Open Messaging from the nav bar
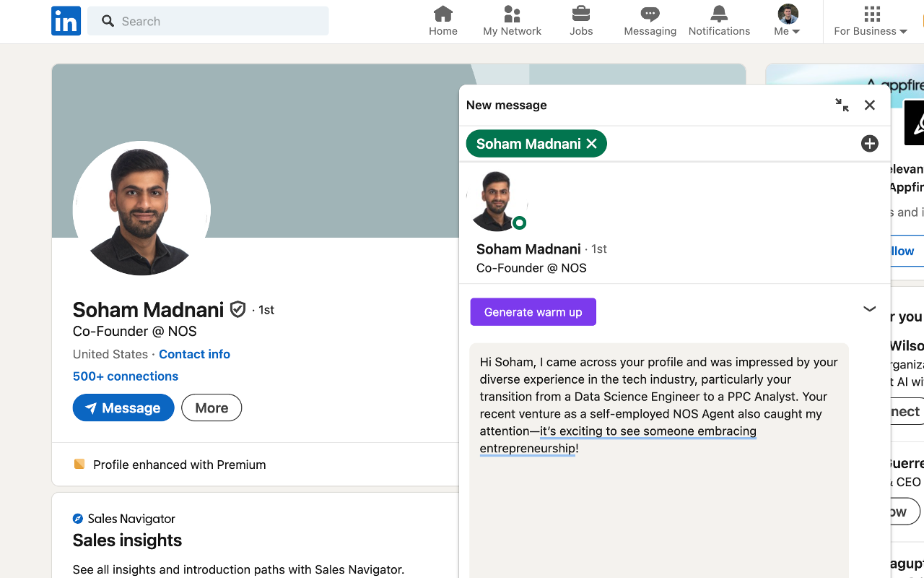This screenshot has height=578, width=924. click(x=650, y=21)
